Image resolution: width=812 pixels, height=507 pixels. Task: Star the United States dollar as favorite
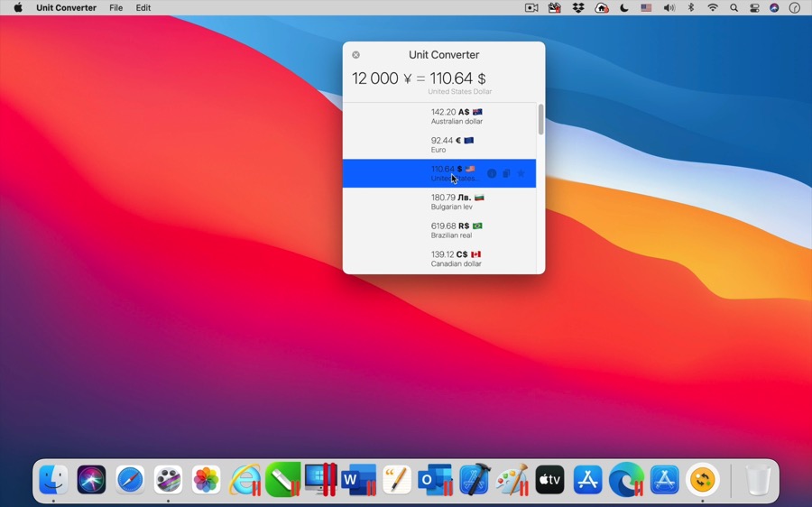click(521, 173)
